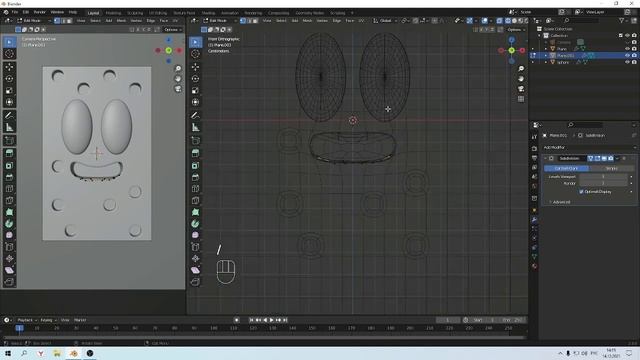Hide the Sphere object via eye icon

tap(627, 62)
